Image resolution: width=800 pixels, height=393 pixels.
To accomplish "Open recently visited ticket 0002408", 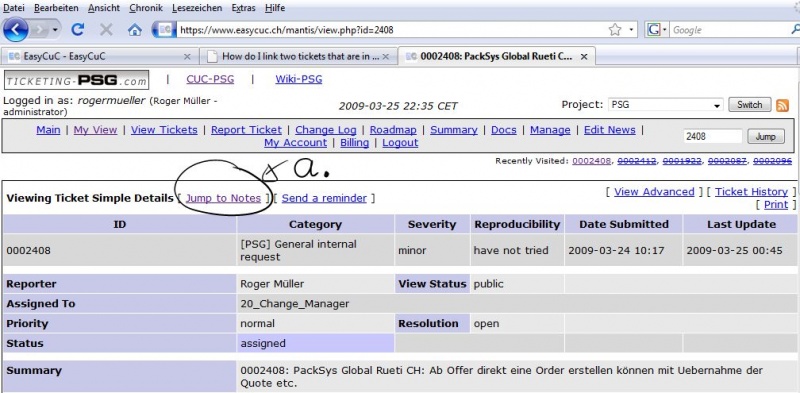I will (591, 161).
